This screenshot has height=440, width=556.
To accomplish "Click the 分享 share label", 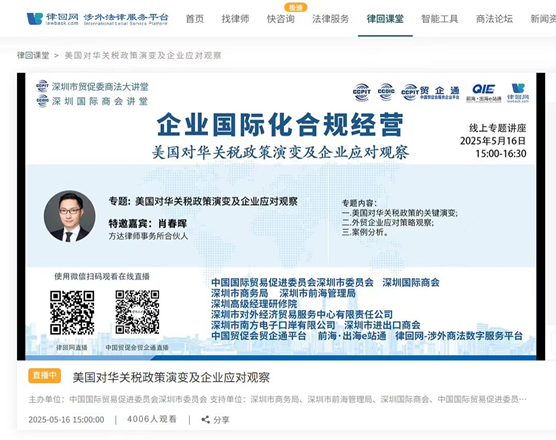I will [221, 420].
